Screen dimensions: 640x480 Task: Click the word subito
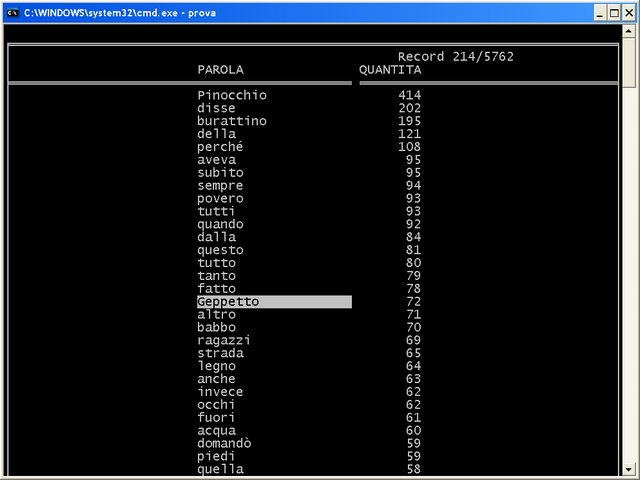pyautogui.click(x=220, y=173)
